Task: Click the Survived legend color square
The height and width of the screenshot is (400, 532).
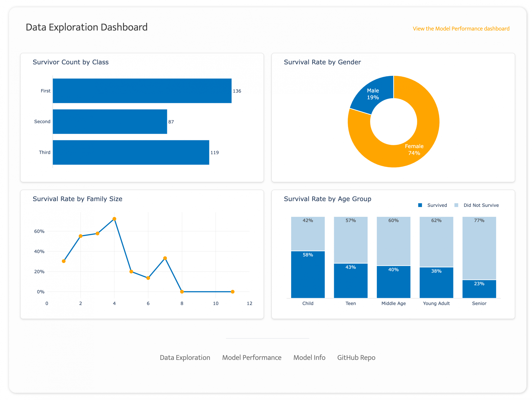Action: (420, 205)
